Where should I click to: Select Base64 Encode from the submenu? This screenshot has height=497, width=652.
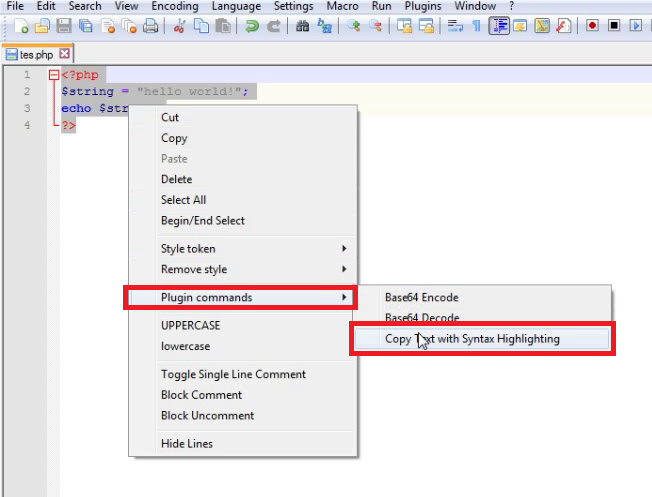pos(421,297)
